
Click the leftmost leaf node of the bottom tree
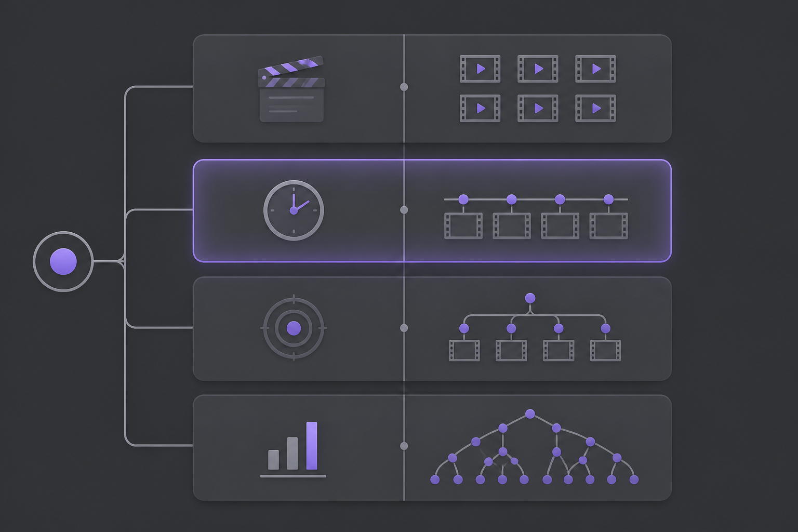point(435,480)
